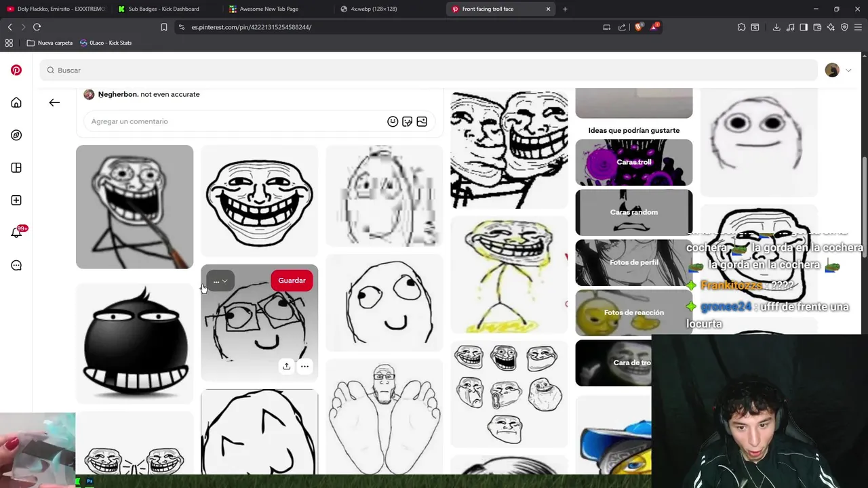Expand account chevron beside profile avatar
The image size is (868, 488).
pos(848,70)
